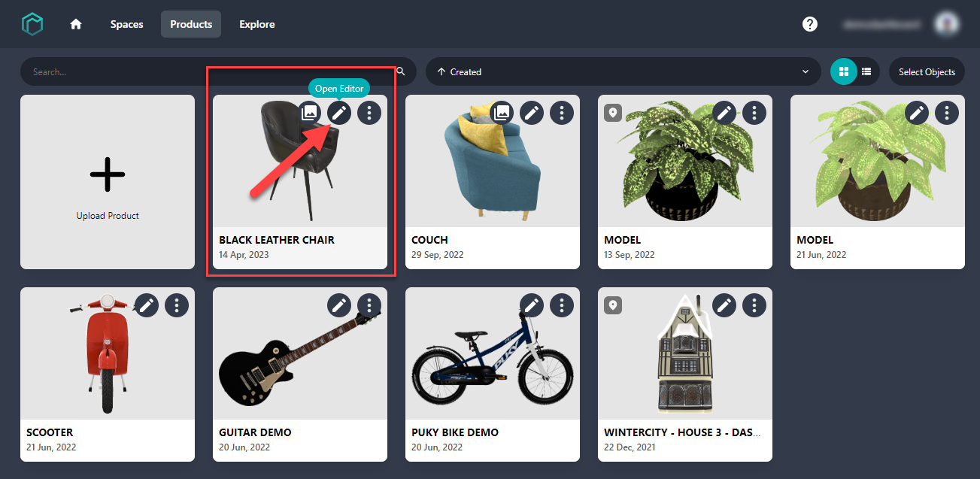Open editor for Black Leather Chair
Screen dimensions: 980x479
[x=339, y=113]
